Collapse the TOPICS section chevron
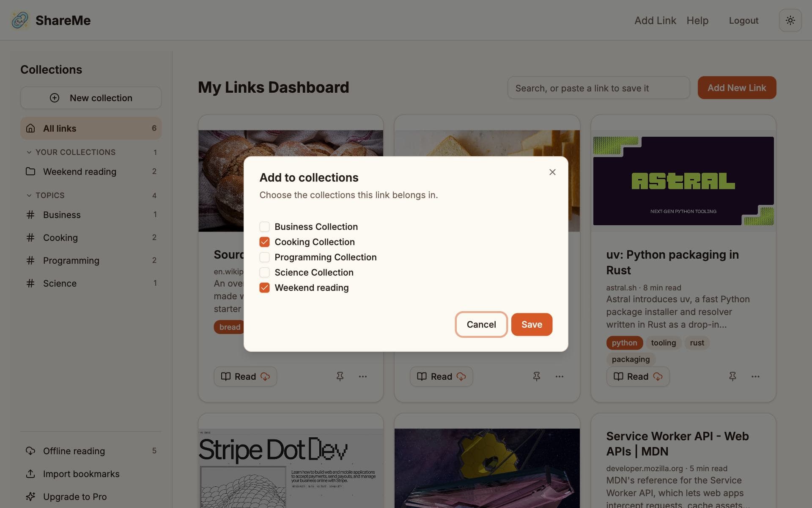Viewport: 812px width, 508px height. (x=29, y=195)
